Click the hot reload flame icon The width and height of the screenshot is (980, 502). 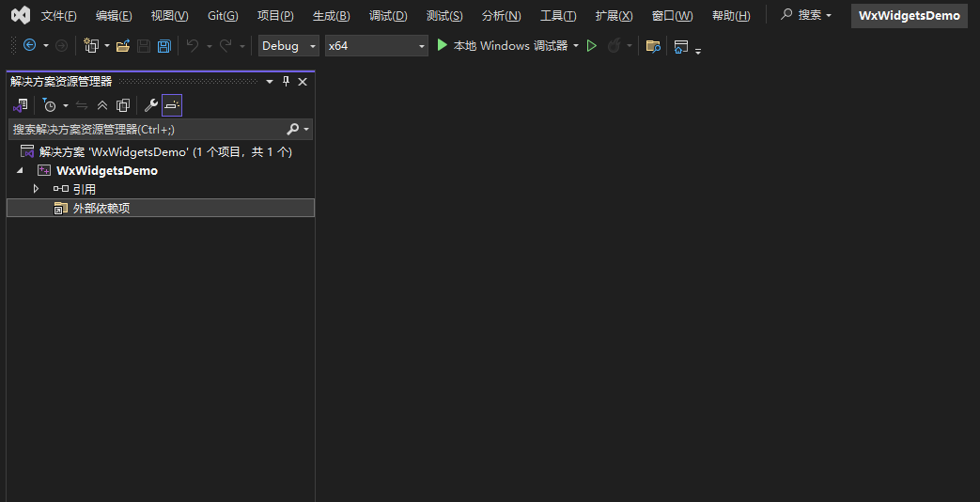click(614, 46)
